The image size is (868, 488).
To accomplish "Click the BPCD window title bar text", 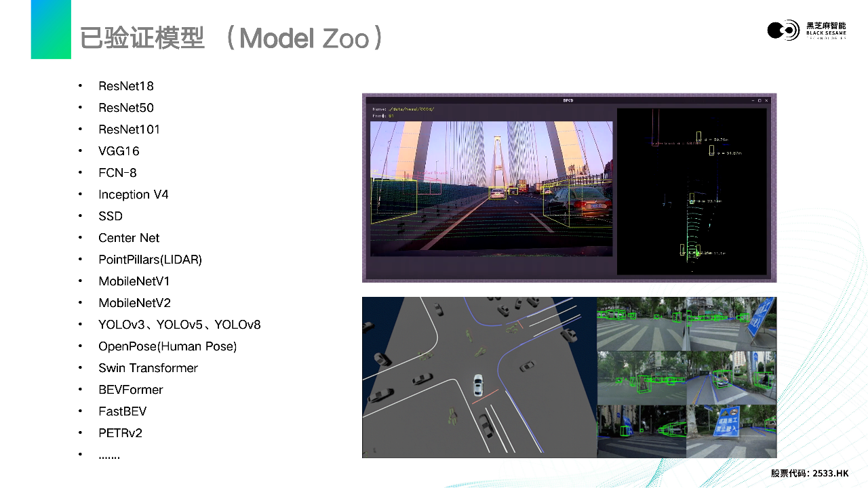I will (x=568, y=100).
